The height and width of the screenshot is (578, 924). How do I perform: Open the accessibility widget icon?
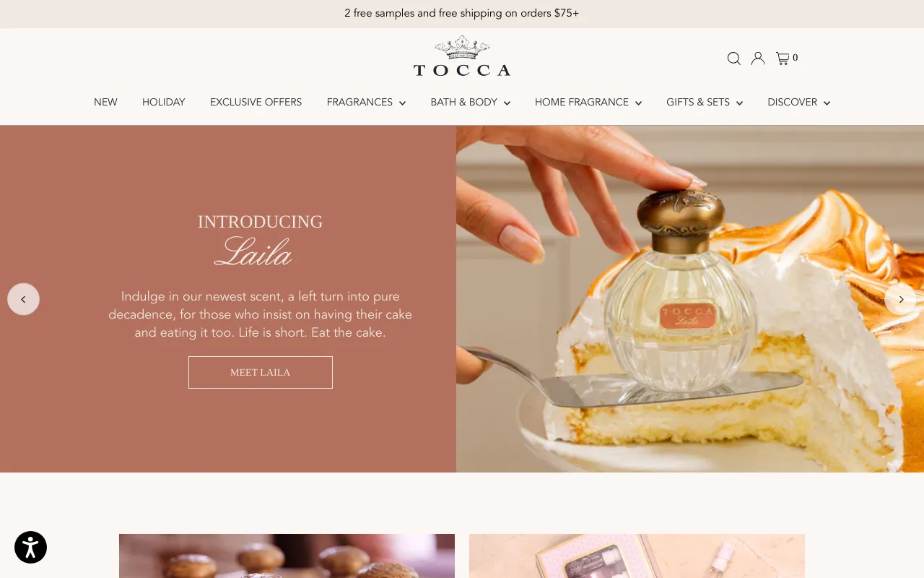click(30, 547)
